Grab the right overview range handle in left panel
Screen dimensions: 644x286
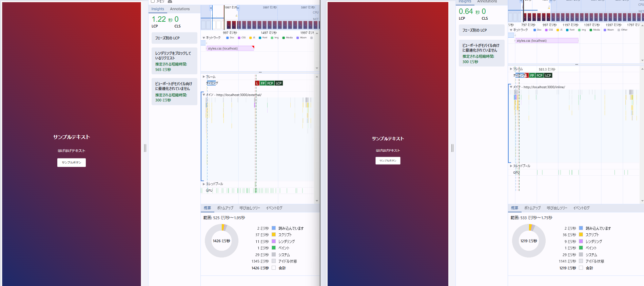coord(238,8)
